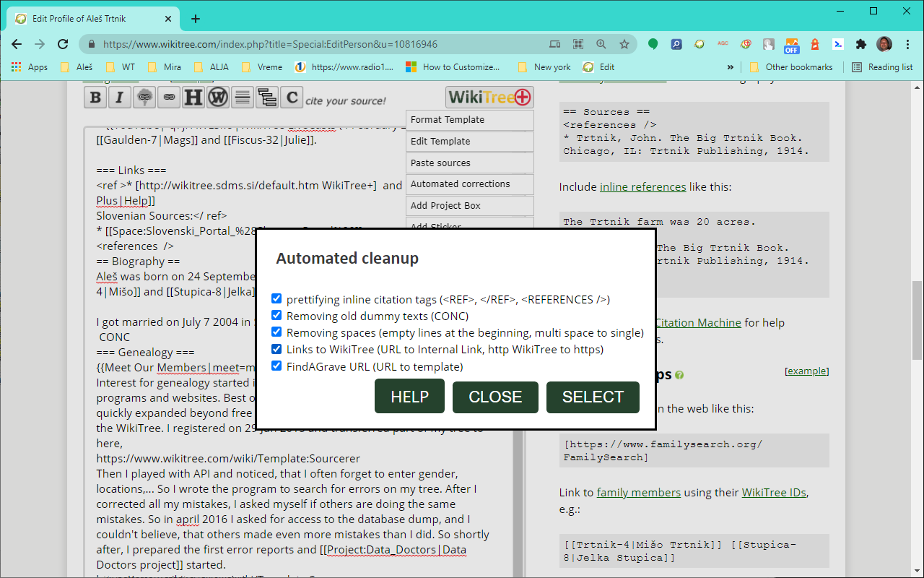Click the browser address bar URL

click(x=270, y=44)
